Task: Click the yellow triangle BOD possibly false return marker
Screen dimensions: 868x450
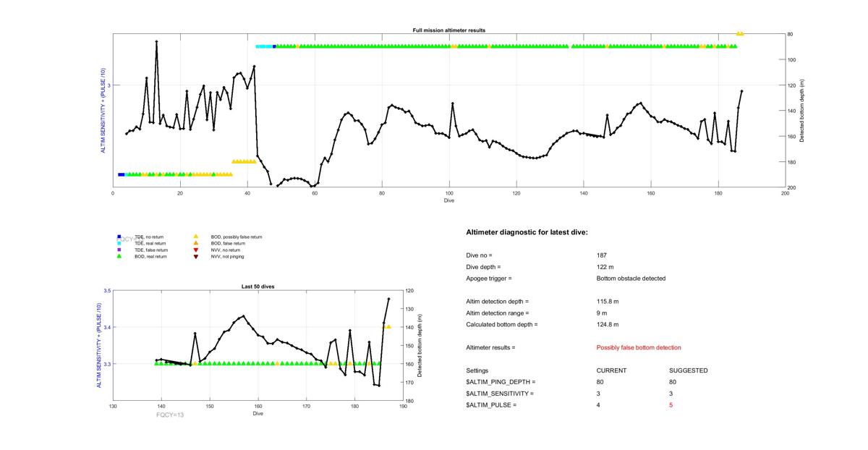Action: pos(195,237)
